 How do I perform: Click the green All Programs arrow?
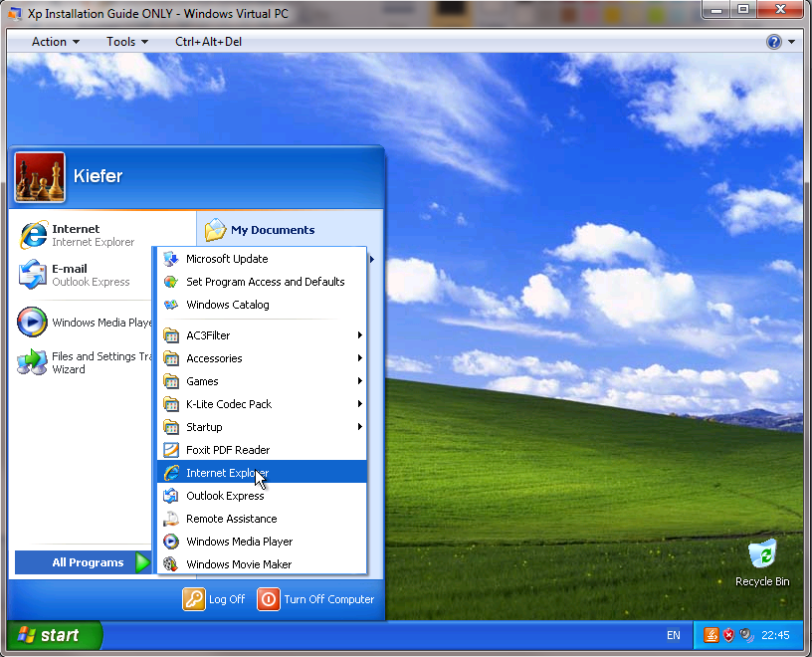[142, 562]
